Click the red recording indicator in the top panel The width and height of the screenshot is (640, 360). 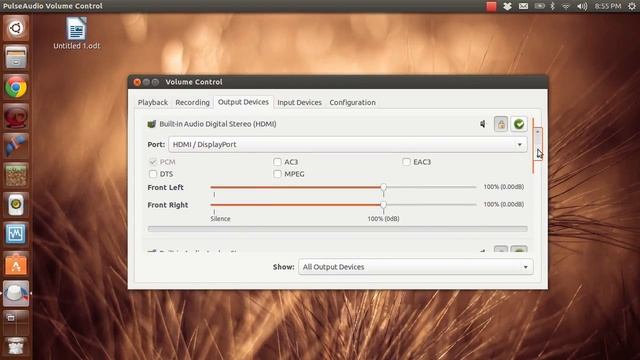point(491,6)
